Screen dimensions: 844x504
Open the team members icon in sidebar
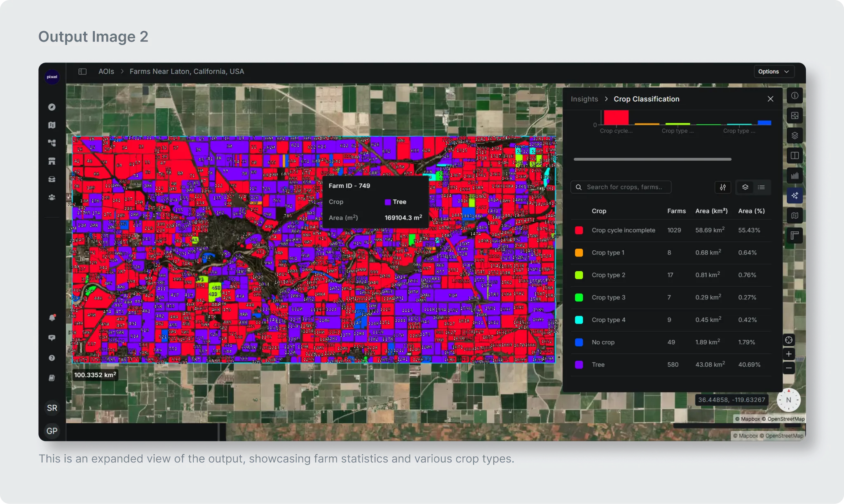coord(52,197)
